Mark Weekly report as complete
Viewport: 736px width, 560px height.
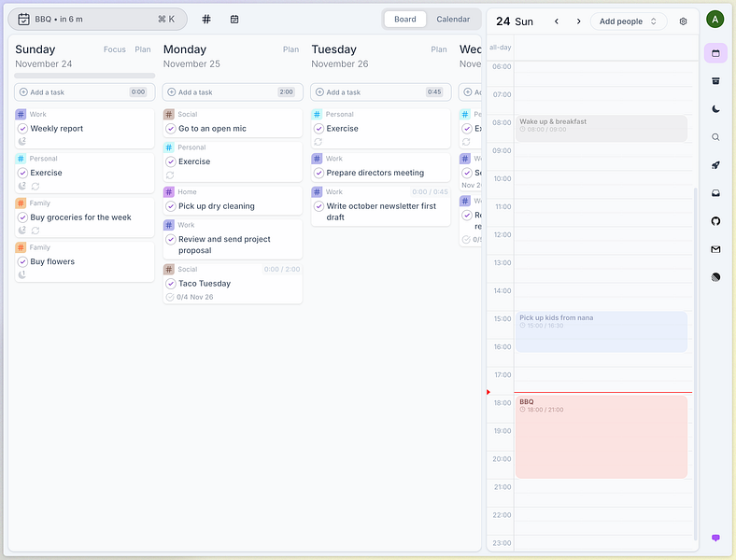[22, 129]
